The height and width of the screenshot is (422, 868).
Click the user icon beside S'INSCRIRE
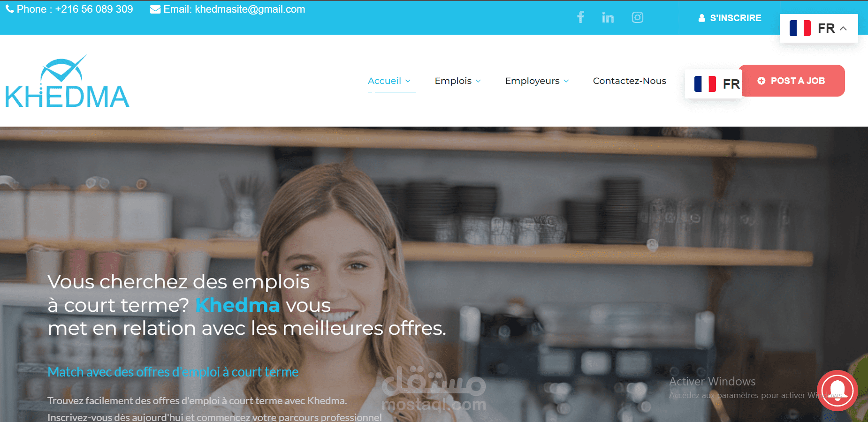[x=702, y=18]
